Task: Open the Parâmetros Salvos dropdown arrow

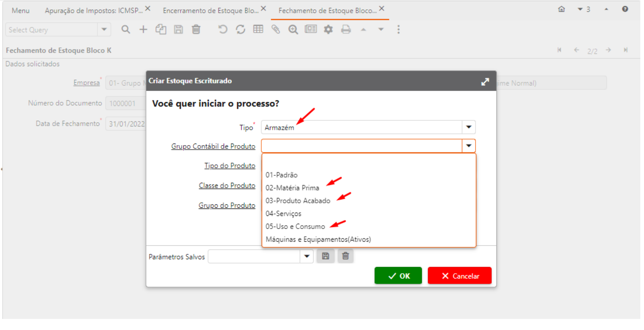Action: pyautogui.click(x=307, y=256)
